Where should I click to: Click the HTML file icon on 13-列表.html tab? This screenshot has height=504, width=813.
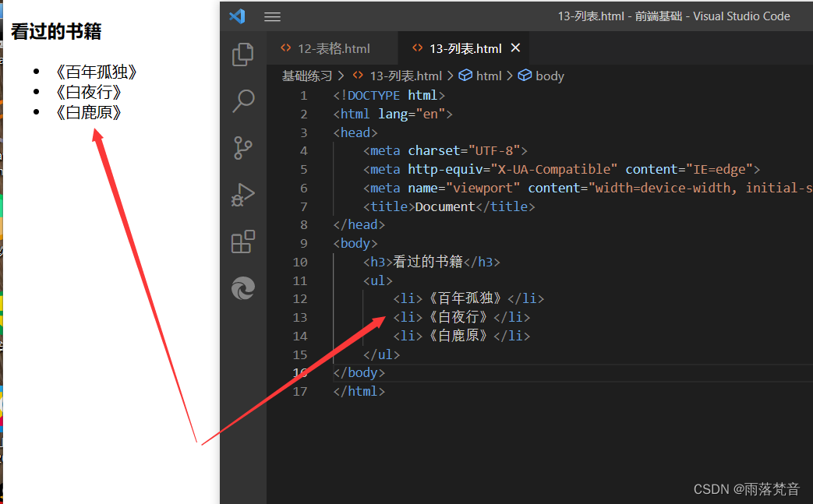417,48
